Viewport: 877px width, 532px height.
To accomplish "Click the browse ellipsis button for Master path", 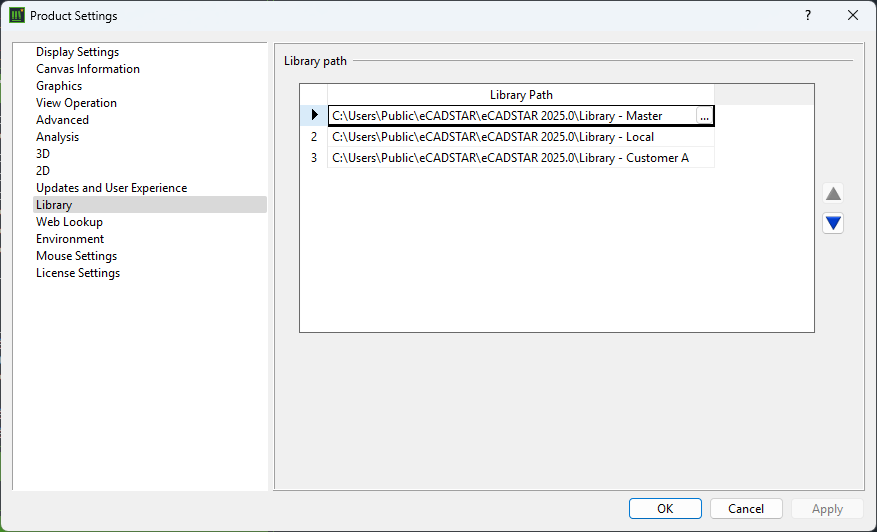I will pos(704,116).
